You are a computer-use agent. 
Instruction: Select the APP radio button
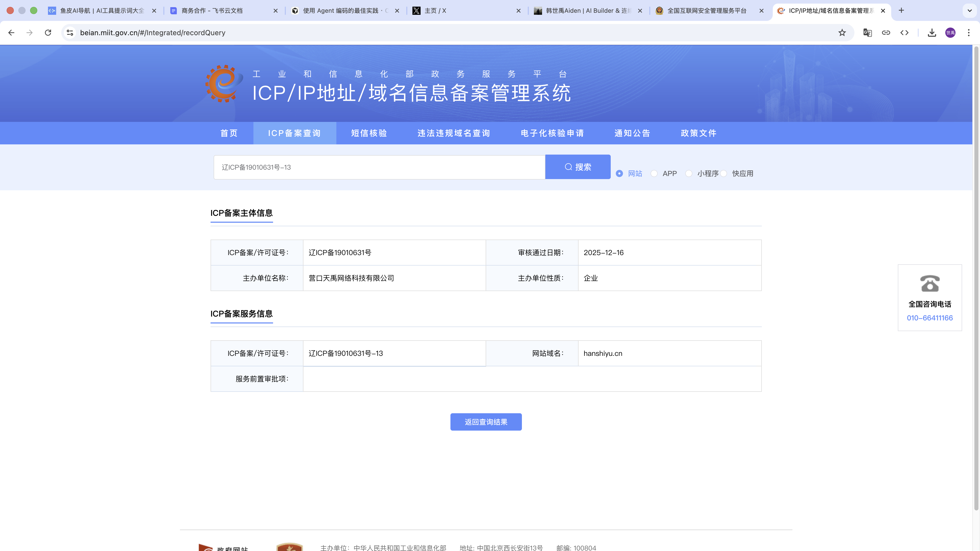coord(654,173)
